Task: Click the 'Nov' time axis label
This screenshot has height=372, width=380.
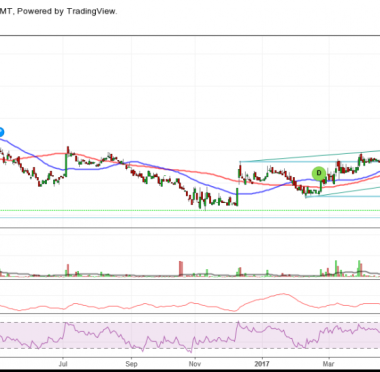Action: (x=195, y=363)
